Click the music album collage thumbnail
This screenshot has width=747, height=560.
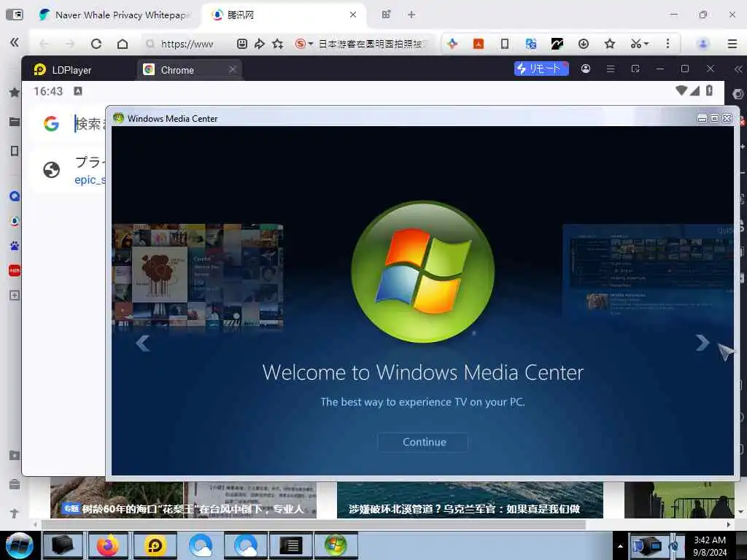[198, 275]
